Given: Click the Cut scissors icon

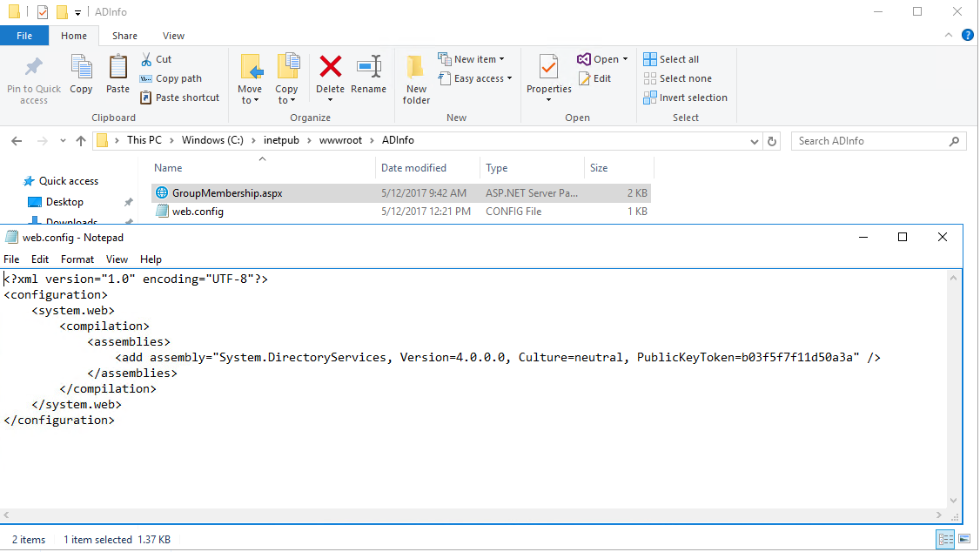Looking at the screenshot, I should pyautogui.click(x=146, y=59).
